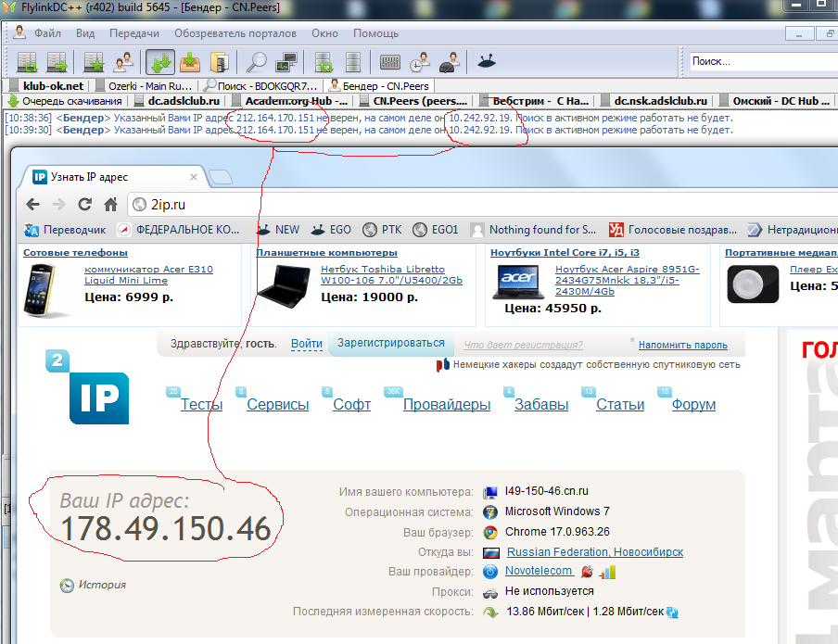The image size is (838, 644).
Task: Switch to the Поиск - BDOKGQR7… tab
Action: coord(261,86)
